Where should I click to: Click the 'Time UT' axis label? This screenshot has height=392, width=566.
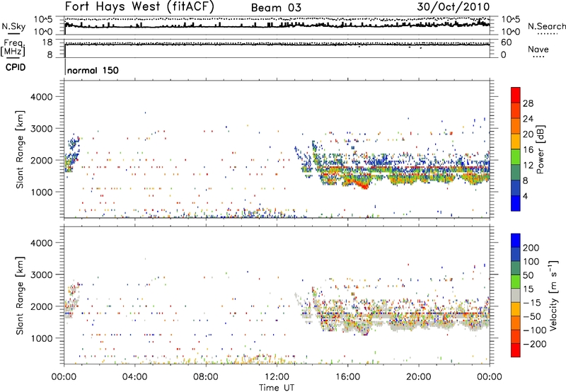coord(277,388)
